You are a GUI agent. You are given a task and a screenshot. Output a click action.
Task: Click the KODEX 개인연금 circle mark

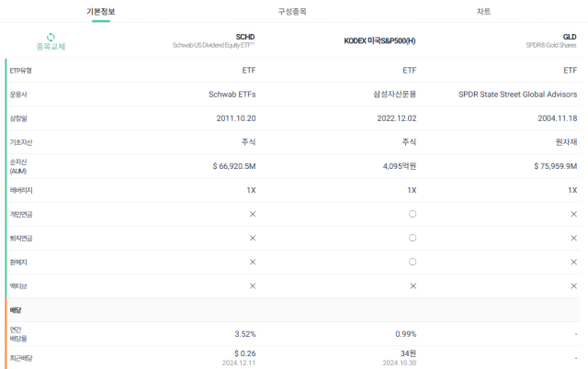[413, 214]
